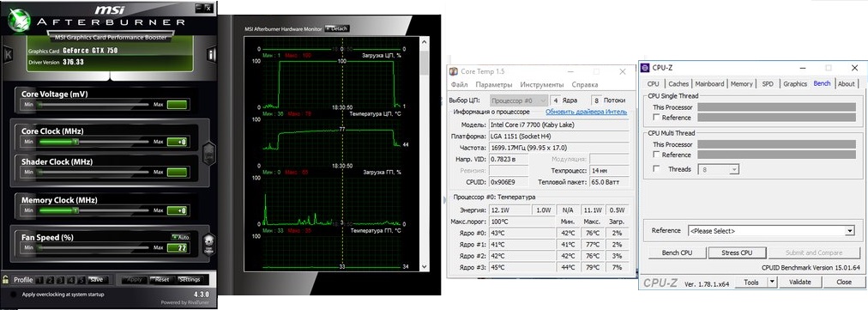868x310 pixels.
Task: Select profile slot 5 in Afterburner
Action: tap(81, 280)
